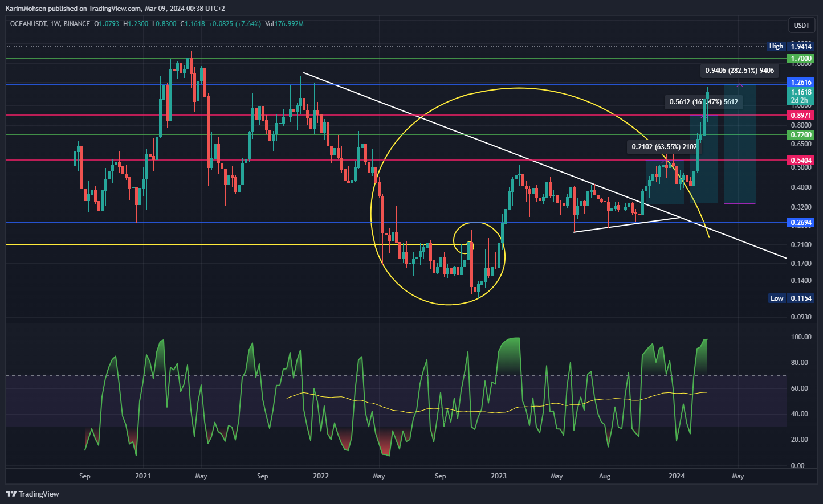Click the OCEANUSDT symbol name

point(28,24)
